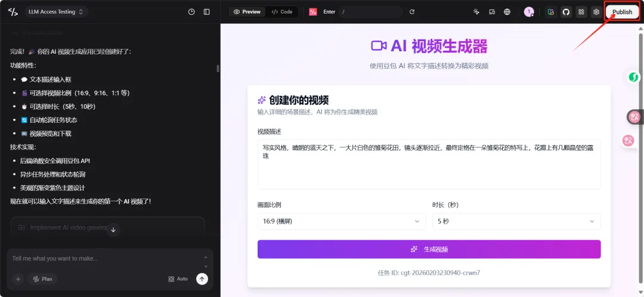The image size is (644, 297).
Task: Open project settings gear icon
Action: [596, 12]
